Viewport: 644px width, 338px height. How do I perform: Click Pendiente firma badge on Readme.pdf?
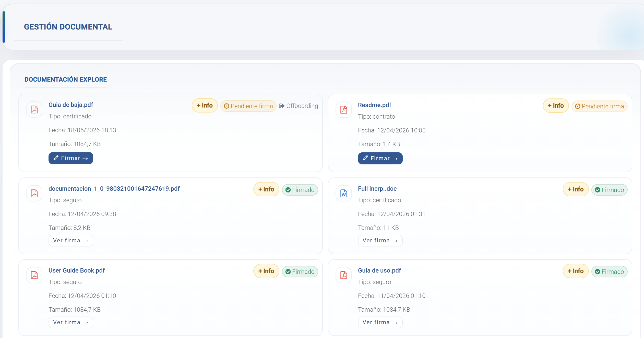point(599,106)
